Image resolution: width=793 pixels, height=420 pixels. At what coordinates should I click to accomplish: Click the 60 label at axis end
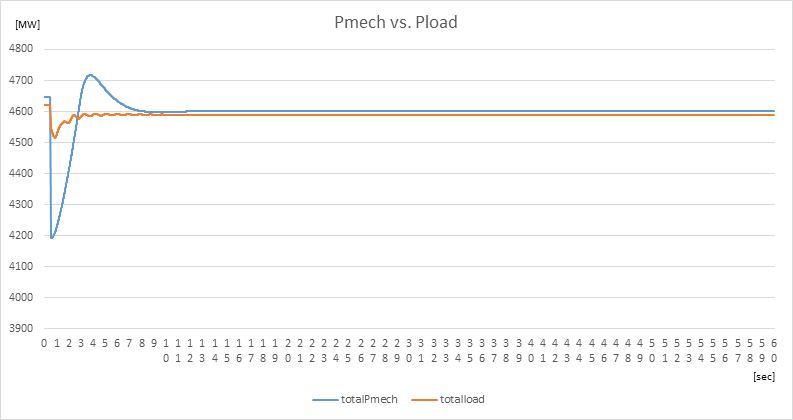coord(774,350)
